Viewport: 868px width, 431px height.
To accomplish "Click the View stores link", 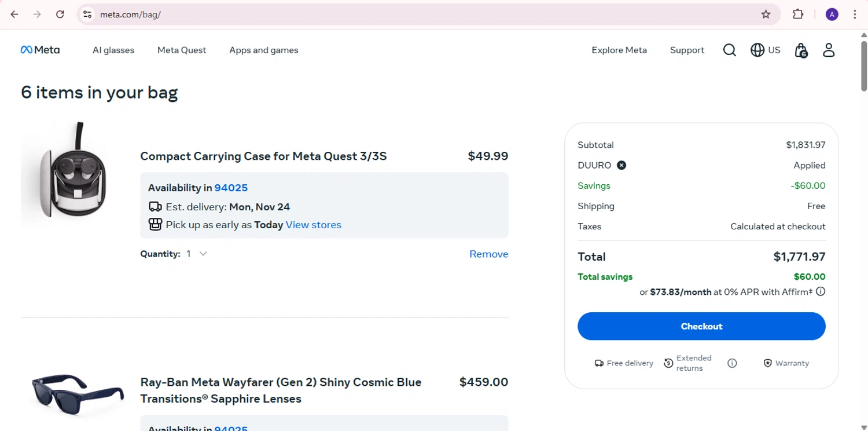I will tap(314, 225).
